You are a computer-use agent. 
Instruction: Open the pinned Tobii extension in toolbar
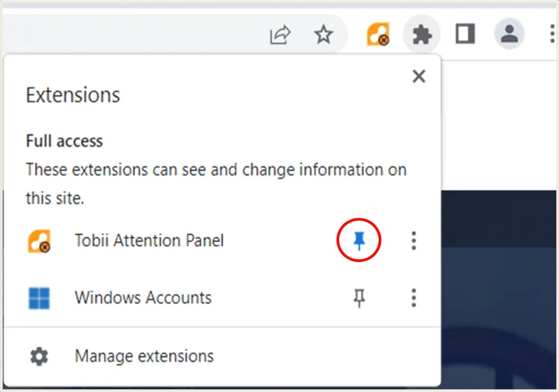click(x=378, y=34)
